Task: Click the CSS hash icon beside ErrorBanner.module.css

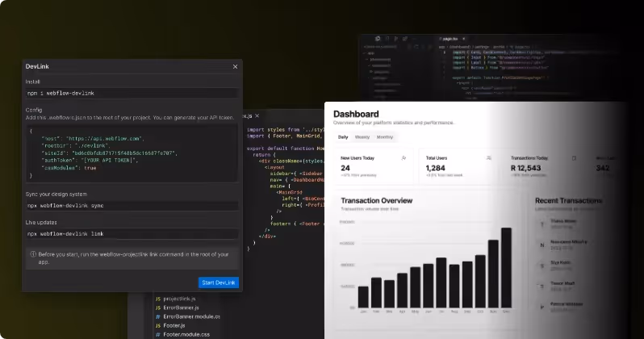Action: tap(158, 317)
